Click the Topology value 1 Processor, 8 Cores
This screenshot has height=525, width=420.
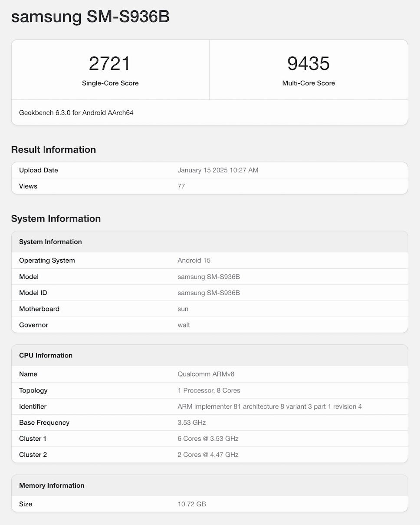tap(209, 390)
